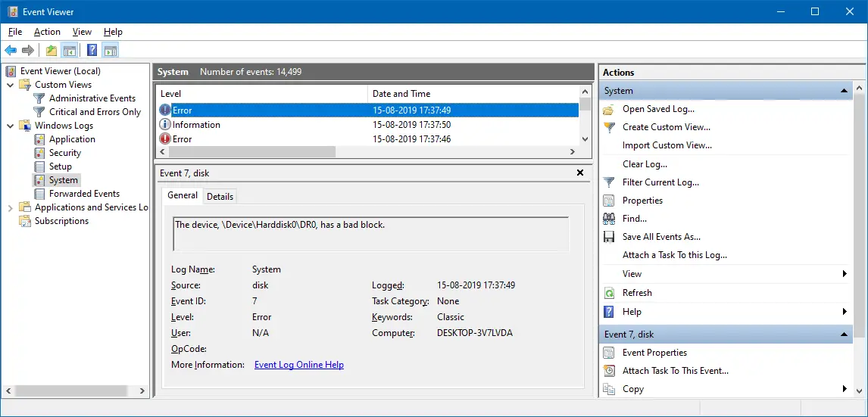Sort by the Level column header
This screenshot has width=868, height=417.
pyautogui.click(x=262, y=94)
